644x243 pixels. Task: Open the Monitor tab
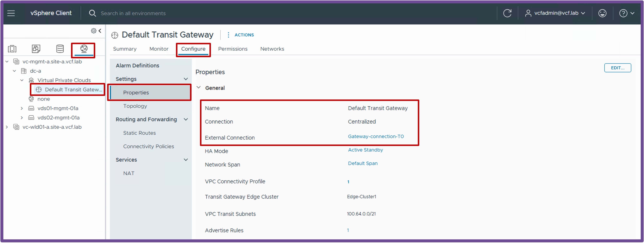[x=159, y=49]
